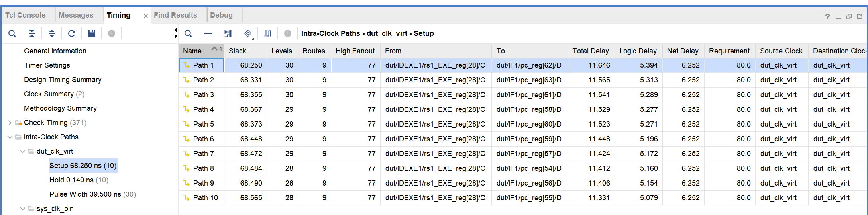Click the waveform-style icon in the paths toolbar
The height and width of the screenshot is (215, 868).
click(268, 33)
